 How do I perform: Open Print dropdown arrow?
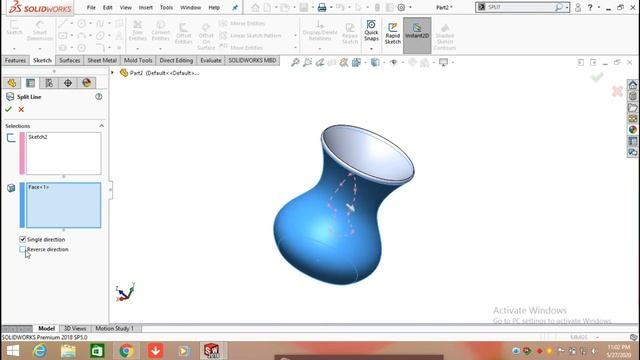click(331, 7)
